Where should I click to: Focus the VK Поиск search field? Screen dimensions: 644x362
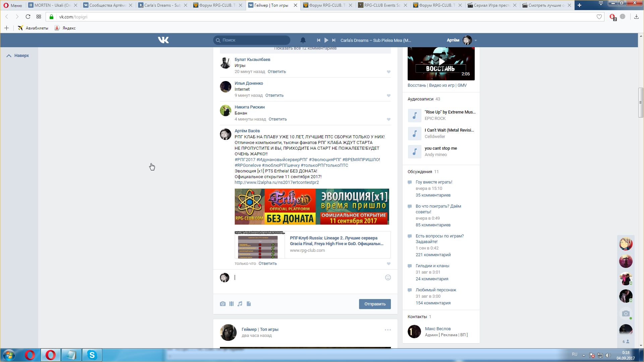click(x=252, y=40)
